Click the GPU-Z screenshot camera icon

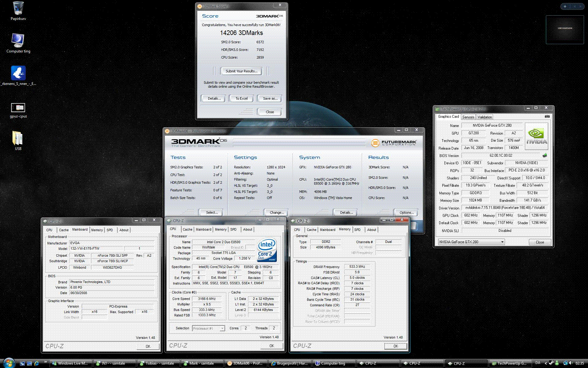pyautogui.click(x=547, y=117)
